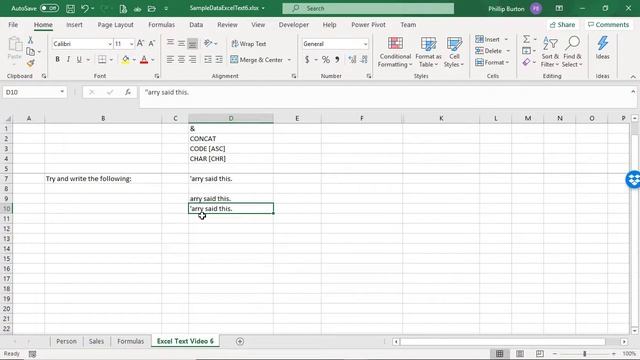Click the Share button
The image size is (640, 360).
coord(562,25)
